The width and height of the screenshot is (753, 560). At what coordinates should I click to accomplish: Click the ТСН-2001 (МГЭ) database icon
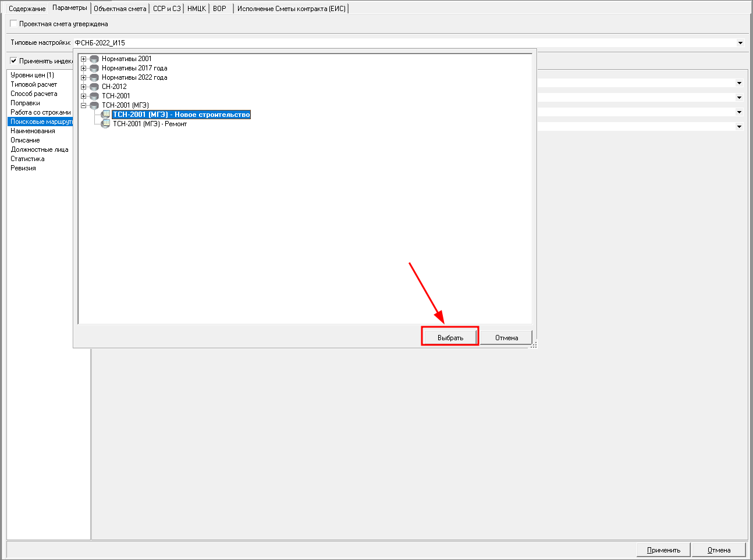(94, 105)
